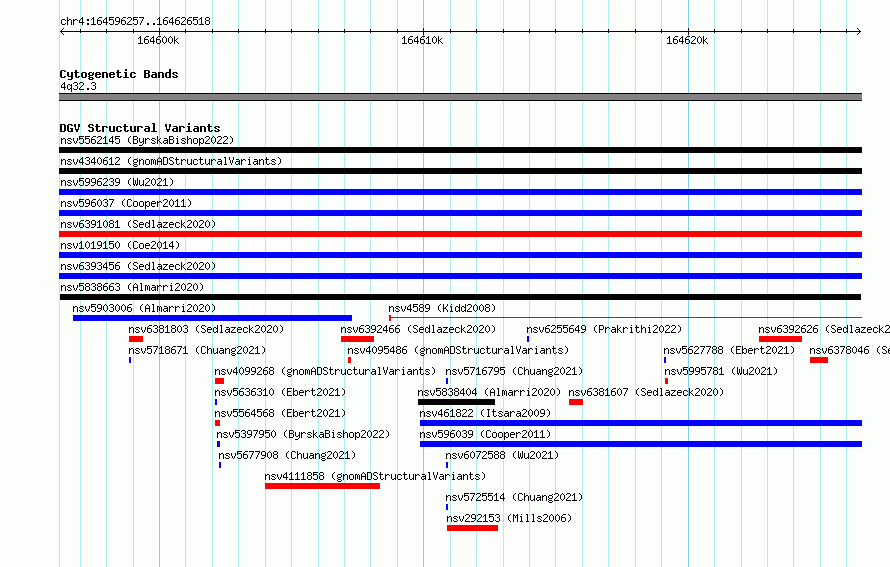Click nsv5636310 (Ebert2021) label
This screenshot has width=890, height=567.
280,392
